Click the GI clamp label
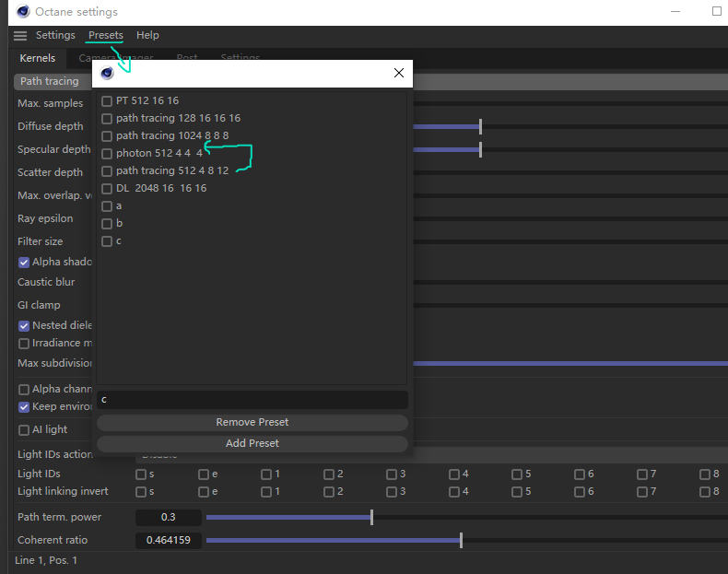 (39, 305)
